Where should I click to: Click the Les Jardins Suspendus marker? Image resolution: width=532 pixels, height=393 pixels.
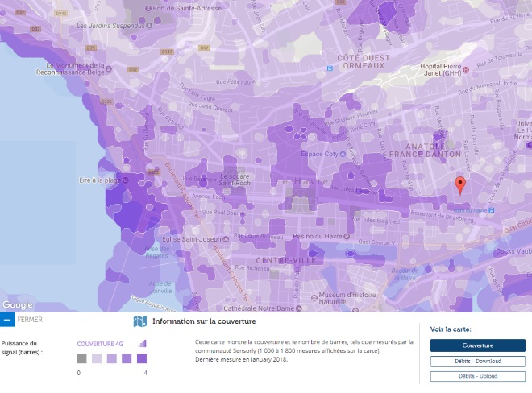click(69, 25)
